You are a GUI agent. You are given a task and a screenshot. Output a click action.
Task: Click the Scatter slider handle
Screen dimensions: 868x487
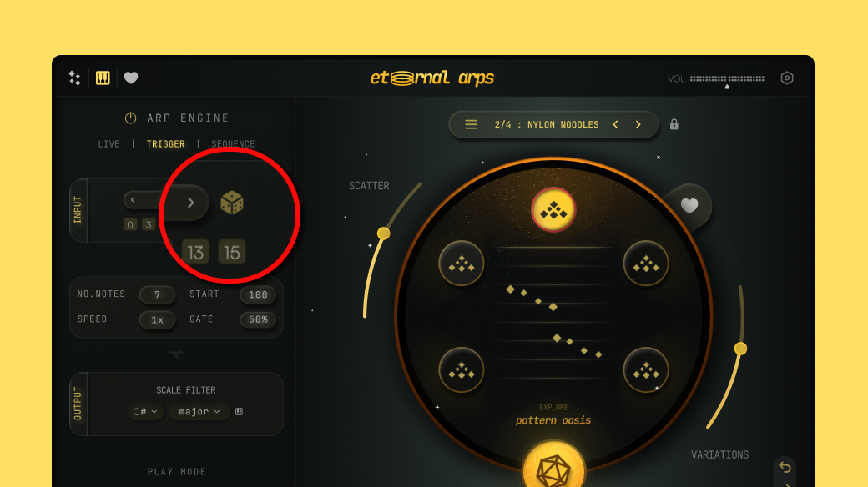click(383, 233)
